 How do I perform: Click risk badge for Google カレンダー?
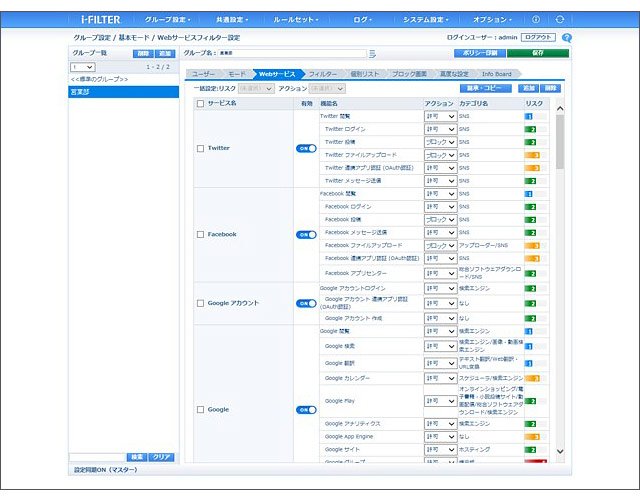[x=532, y=378]
